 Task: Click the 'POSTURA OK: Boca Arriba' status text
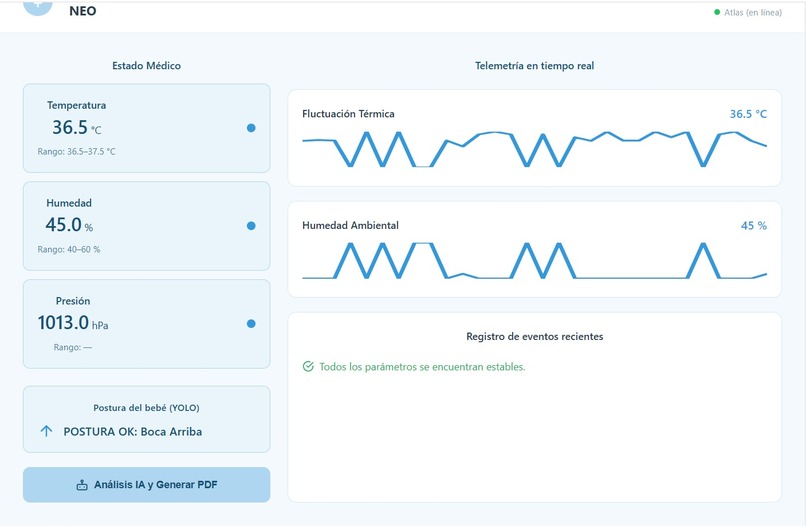click(133, 431)
